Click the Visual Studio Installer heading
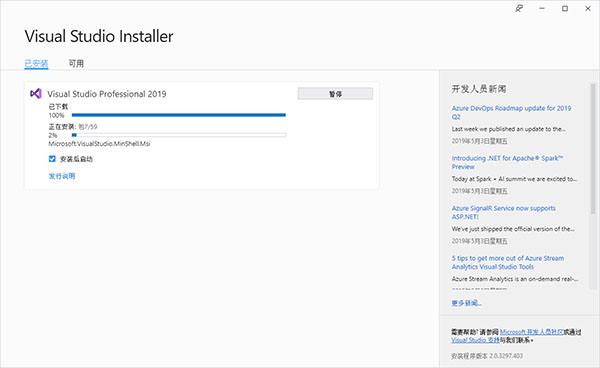 pos(99,36)
